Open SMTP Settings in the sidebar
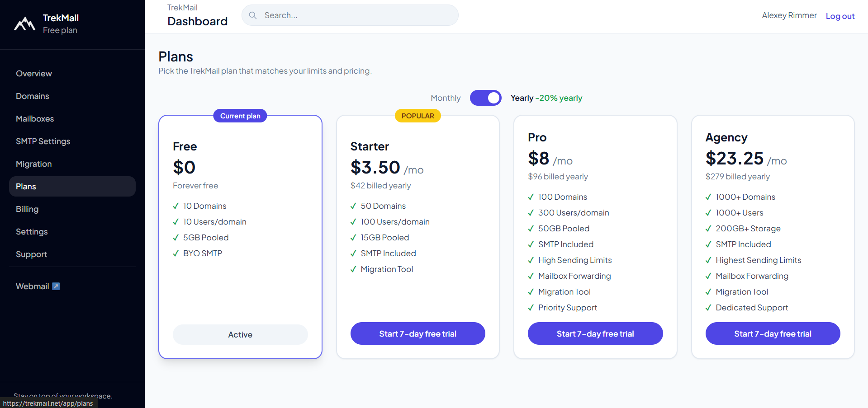This screenshot has height=408, width=868. (43, 141)
